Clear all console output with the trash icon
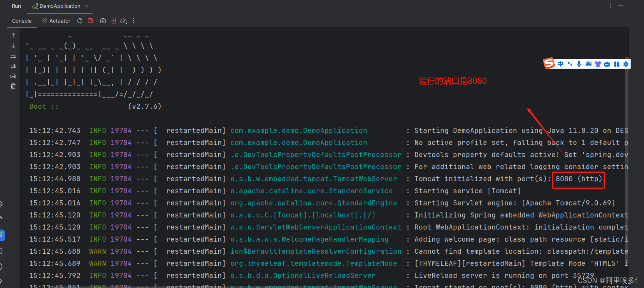 [13, 86]
